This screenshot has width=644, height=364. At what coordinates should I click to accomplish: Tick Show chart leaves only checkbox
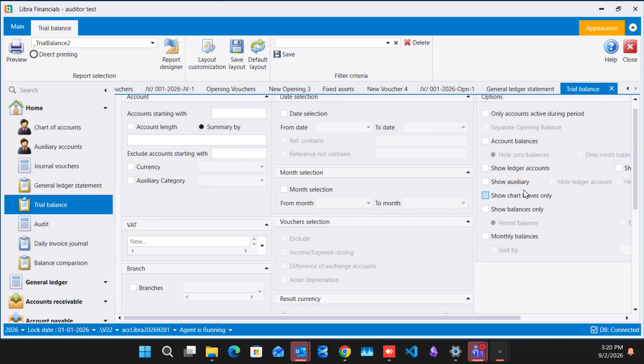coord(485,195)
